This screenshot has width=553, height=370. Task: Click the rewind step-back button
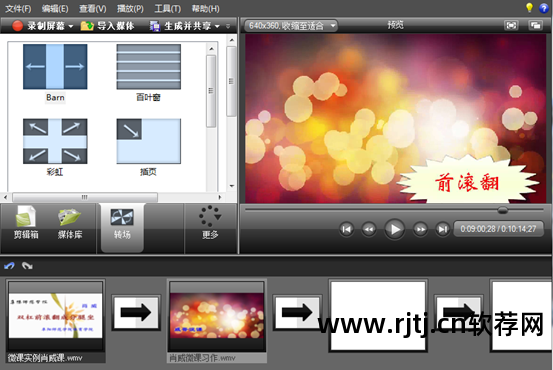(x=369, y=229)
